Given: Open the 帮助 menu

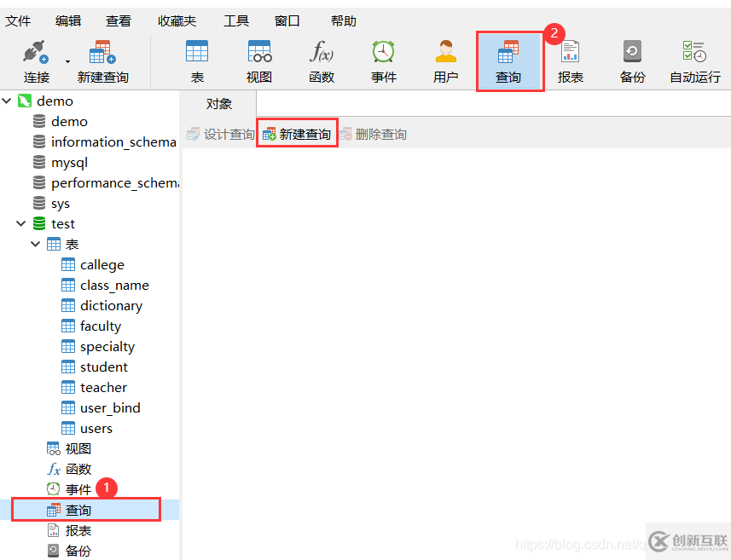Looking at the screenshot, I should [x=344, y=21].
